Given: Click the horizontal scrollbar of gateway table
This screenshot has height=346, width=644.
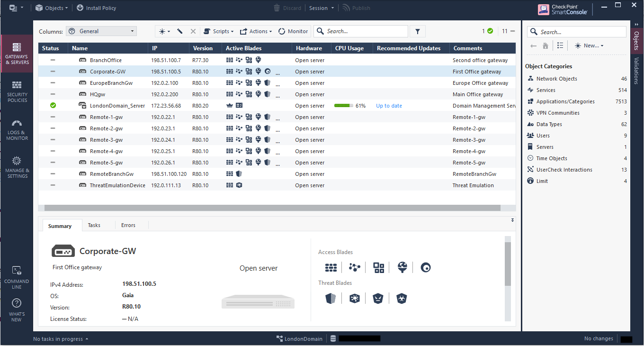Looking at the screenshot, I should coord(272,208).
